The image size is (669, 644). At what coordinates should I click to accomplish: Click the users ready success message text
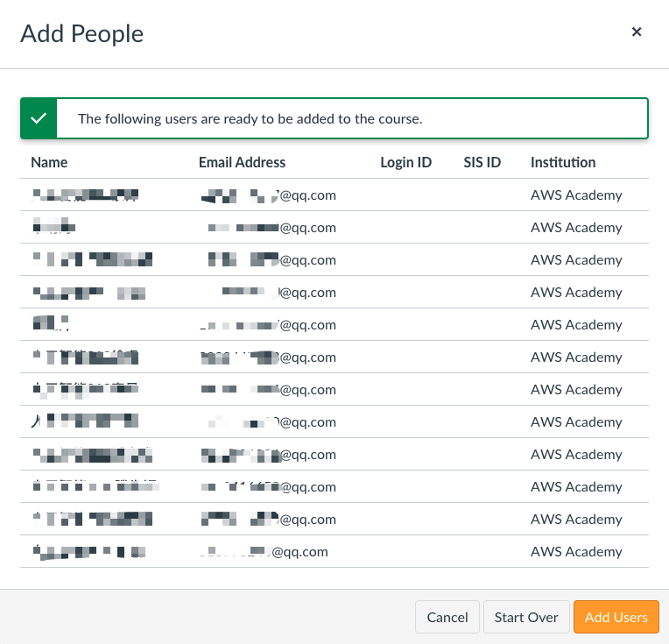tap(250, 119)
